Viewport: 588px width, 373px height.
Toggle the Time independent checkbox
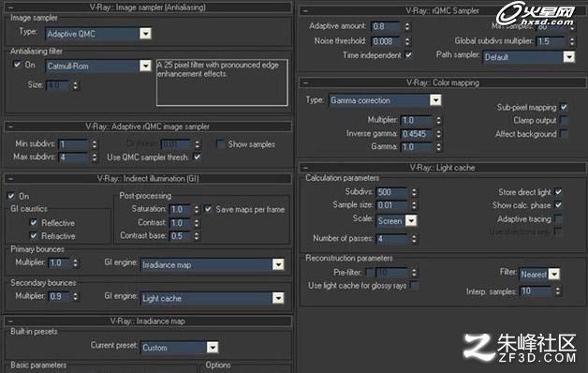tap(409, 54)
